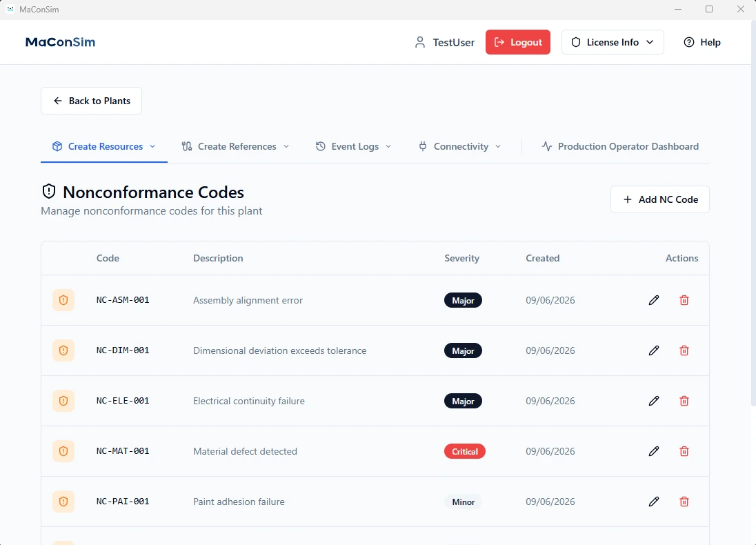
Task: Delete NC-ASM-001 using its trash icon
Action: [x=684, y=300]
